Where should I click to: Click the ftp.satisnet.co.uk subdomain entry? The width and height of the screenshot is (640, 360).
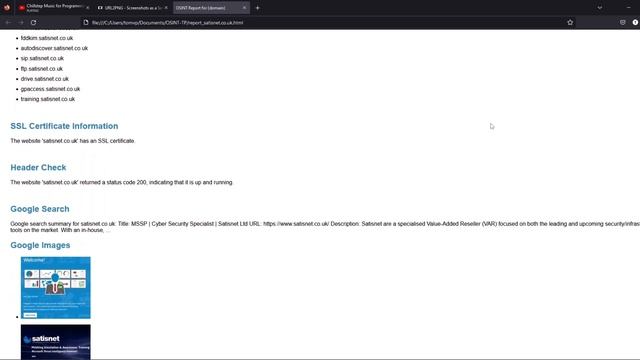pyautogui.click(x=42, y=69)
